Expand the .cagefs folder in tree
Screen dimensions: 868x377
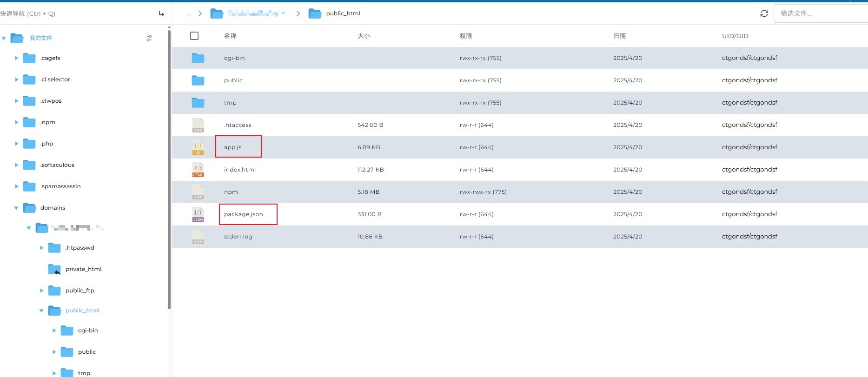coord(16,58)
